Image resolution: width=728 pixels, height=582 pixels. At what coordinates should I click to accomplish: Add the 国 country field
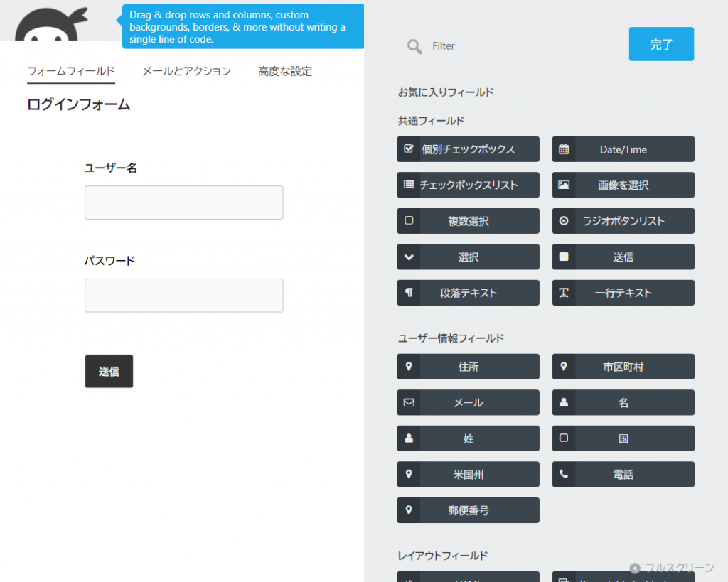tap(623, 438)
